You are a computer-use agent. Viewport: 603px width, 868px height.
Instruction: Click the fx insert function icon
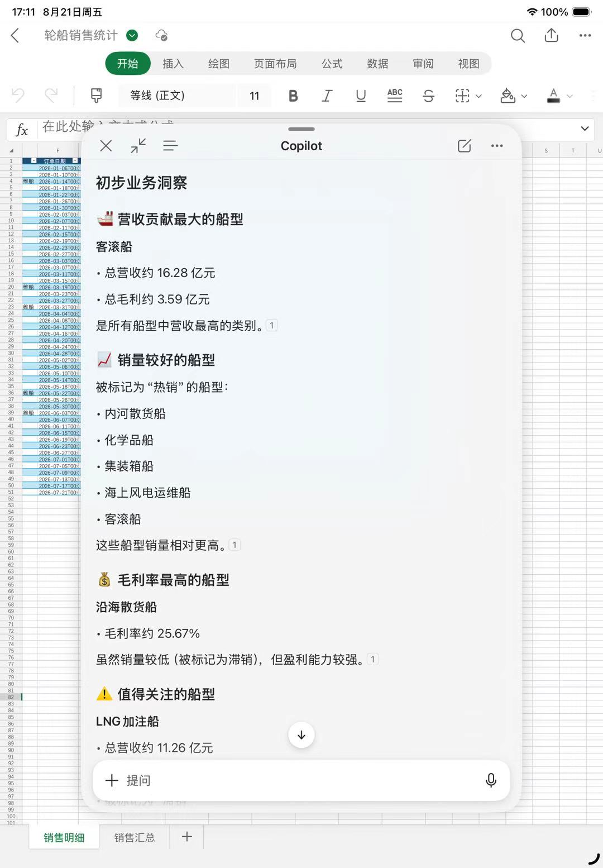pyautogui.click(x=22, y=130)
